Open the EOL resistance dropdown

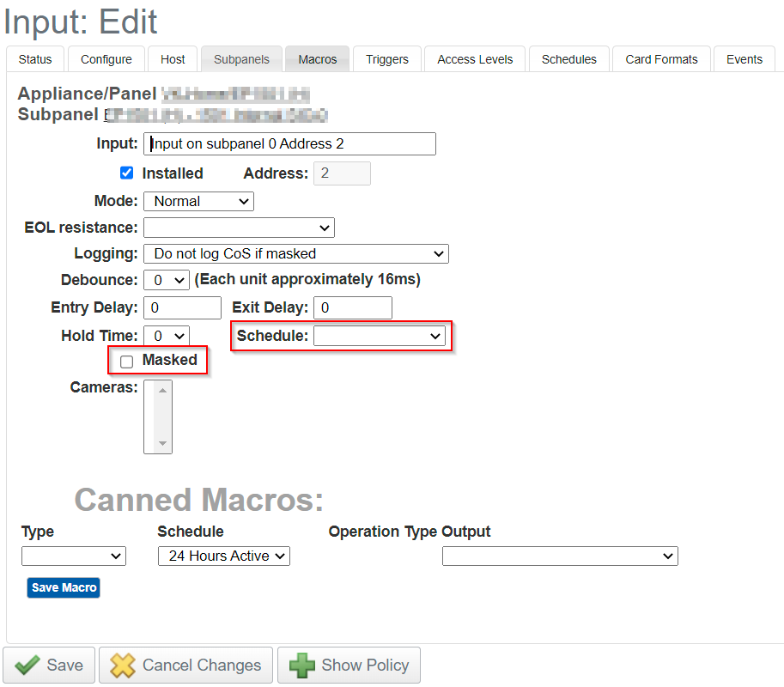(239, 228)
